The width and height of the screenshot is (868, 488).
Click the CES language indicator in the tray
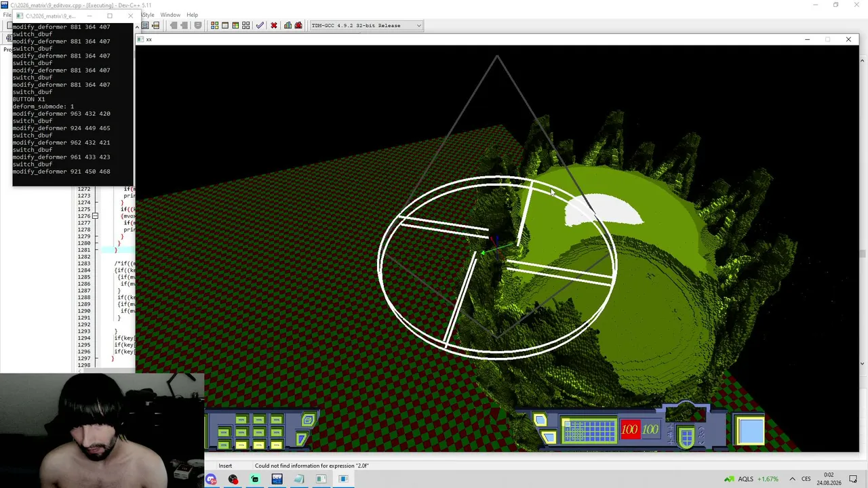806,479
